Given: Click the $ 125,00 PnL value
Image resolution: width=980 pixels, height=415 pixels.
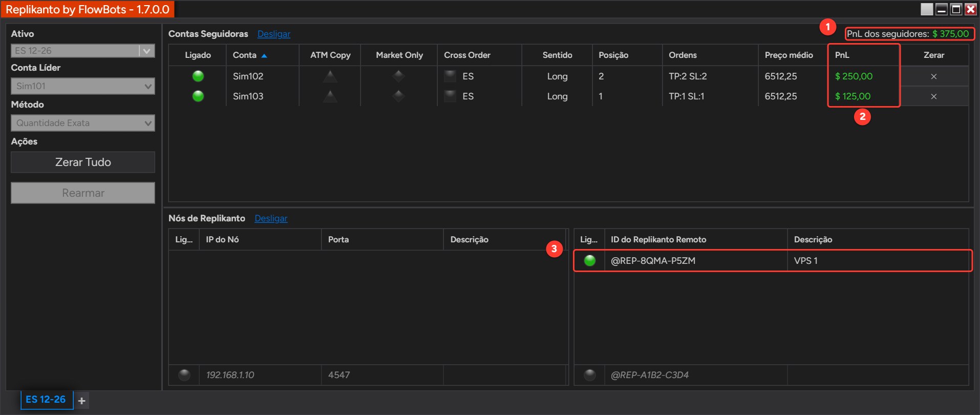Looking at the screenshot, I should click(x=853, y=96).
